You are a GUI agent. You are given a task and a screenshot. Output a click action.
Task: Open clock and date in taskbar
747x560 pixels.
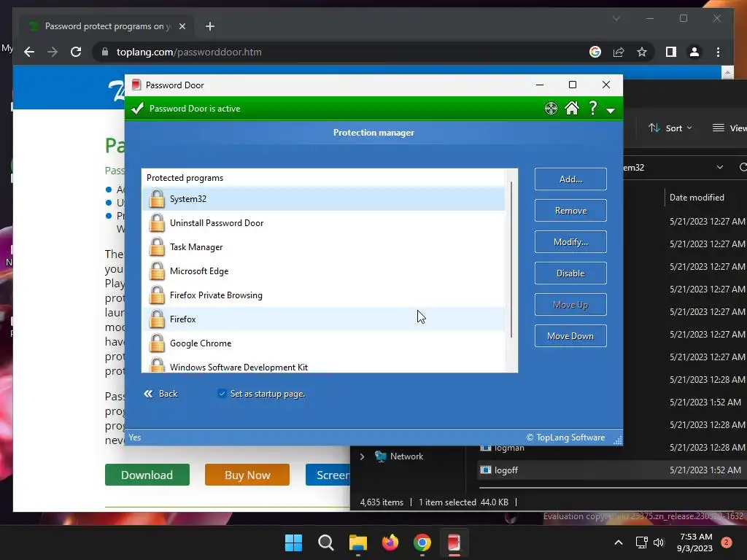coord(695,542)
